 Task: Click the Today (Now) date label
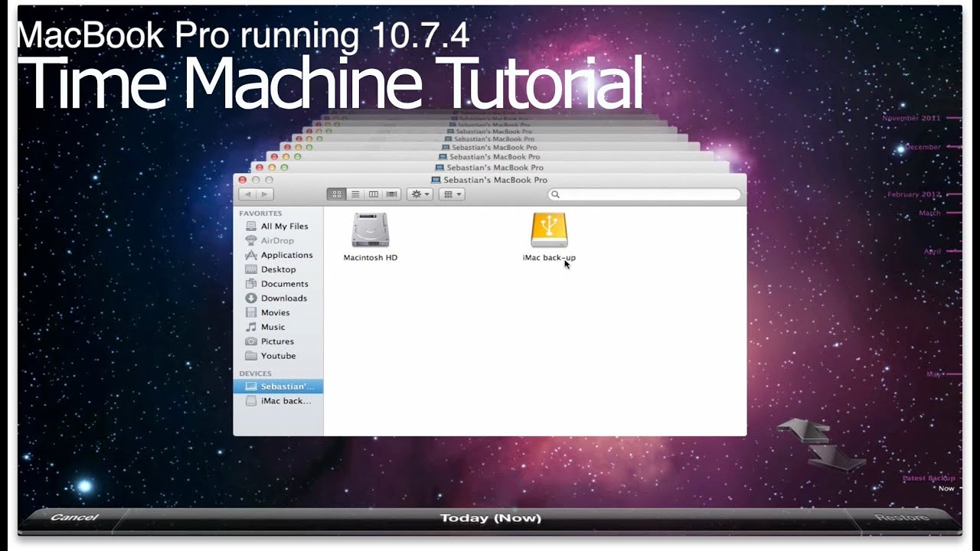click(490, 518)
